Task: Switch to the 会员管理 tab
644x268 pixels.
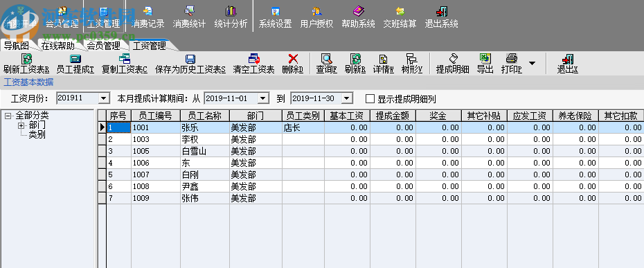Action: point(103,46)
